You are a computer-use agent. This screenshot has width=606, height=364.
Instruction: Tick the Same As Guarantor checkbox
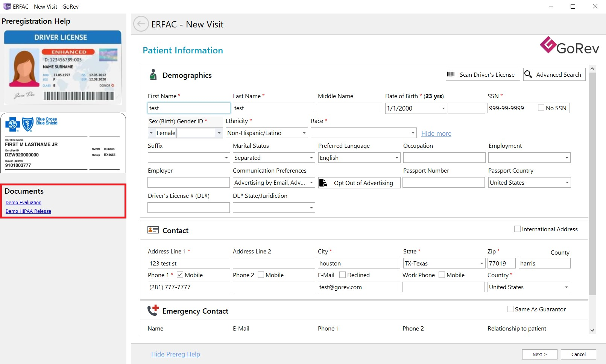point(510,309)
